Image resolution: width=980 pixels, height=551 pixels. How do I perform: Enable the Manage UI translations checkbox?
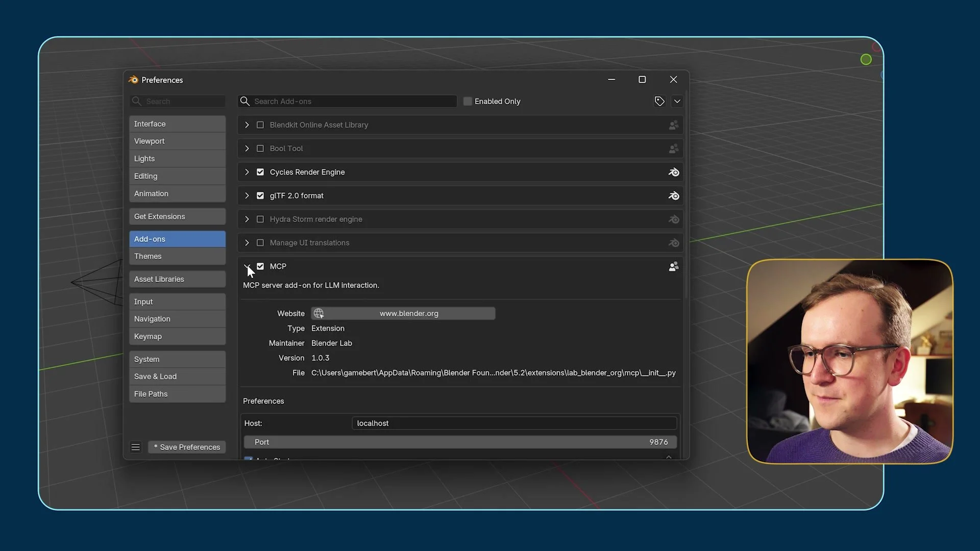pos(260,243)
